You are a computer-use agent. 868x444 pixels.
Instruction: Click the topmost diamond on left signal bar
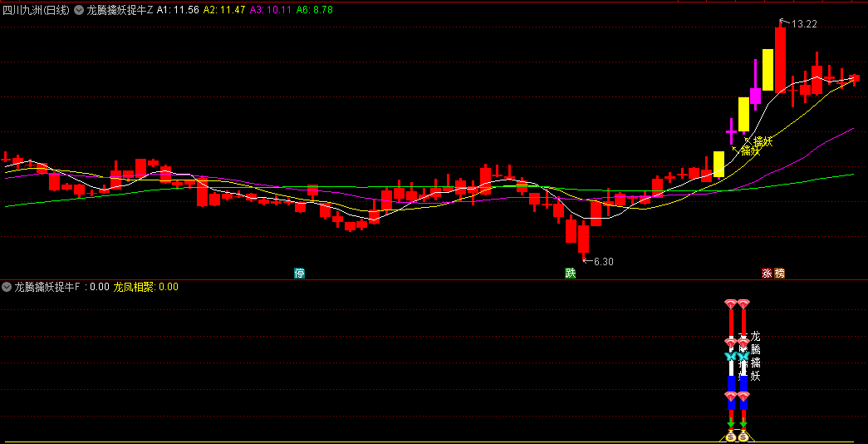[731, 303]
